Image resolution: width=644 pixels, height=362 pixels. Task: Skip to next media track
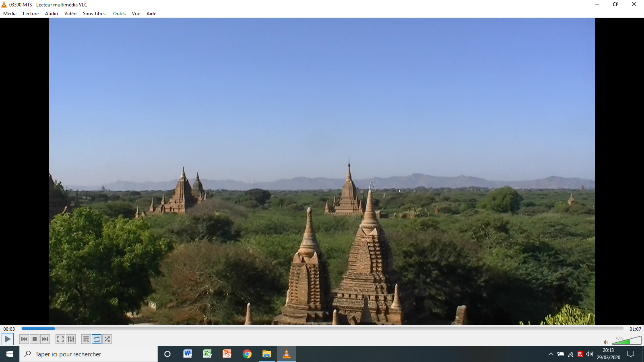pos(45,339)
